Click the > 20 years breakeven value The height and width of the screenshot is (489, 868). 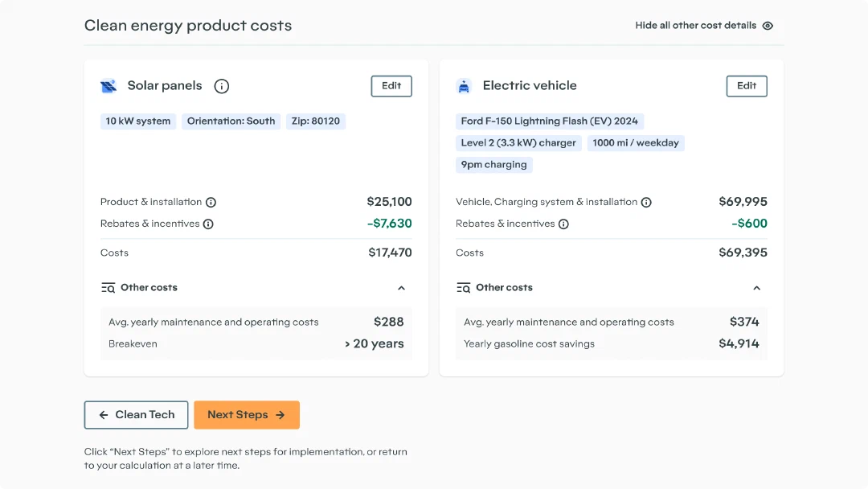(x=375, y=343)
